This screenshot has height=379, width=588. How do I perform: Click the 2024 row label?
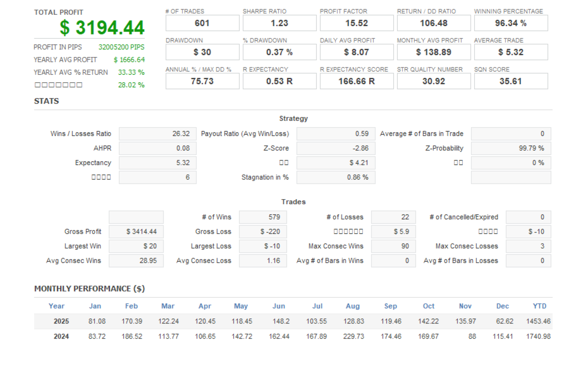61,336
